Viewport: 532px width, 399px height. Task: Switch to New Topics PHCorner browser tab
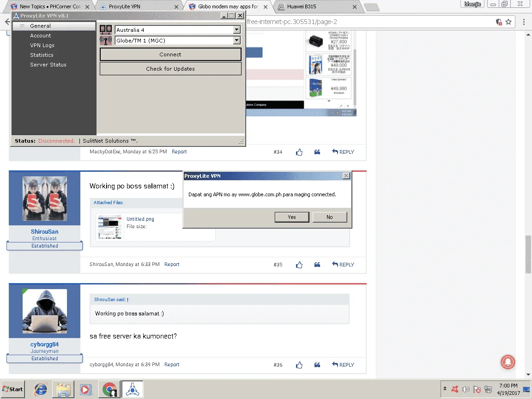[50, 6]
